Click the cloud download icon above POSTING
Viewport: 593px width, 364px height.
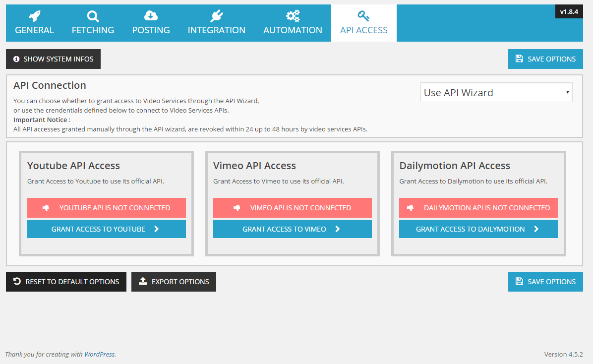click(x=151, y=16)
